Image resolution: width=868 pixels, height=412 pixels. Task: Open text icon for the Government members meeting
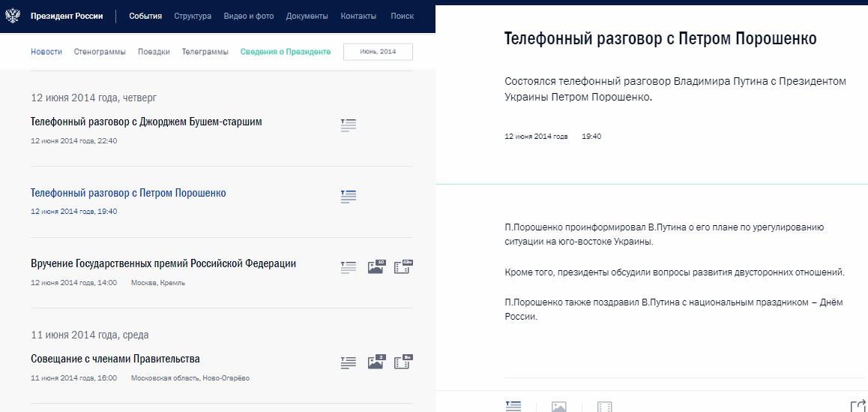tap(348, 363)
